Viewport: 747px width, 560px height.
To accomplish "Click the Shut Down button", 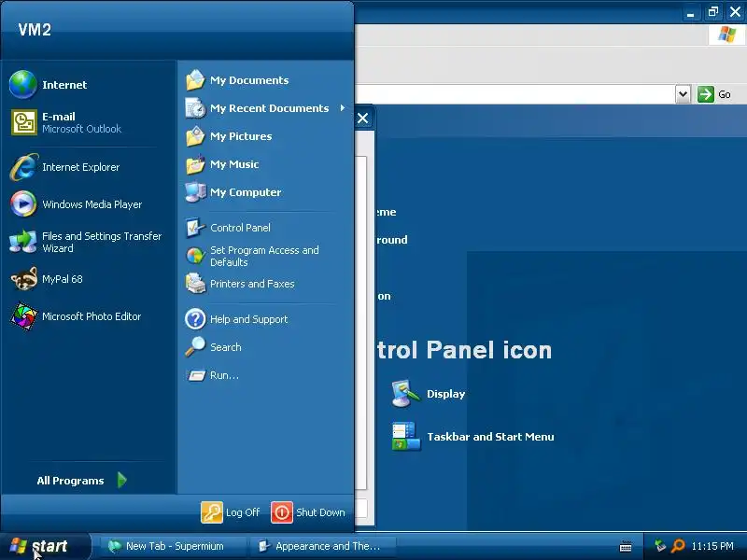I will [308, 512].
